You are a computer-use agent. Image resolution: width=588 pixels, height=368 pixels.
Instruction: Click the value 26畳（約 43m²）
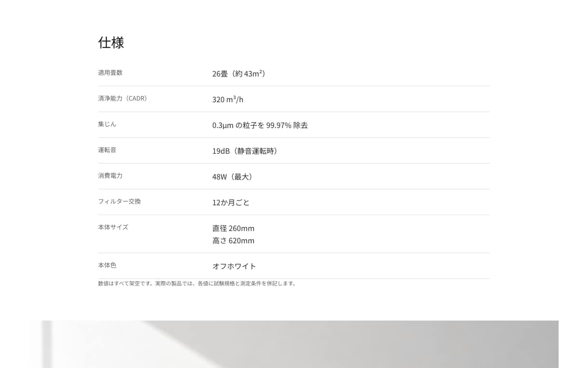click(241, 73)
